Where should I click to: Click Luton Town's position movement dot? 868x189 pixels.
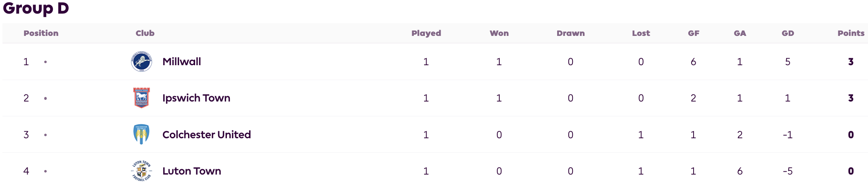click(45, 171)
